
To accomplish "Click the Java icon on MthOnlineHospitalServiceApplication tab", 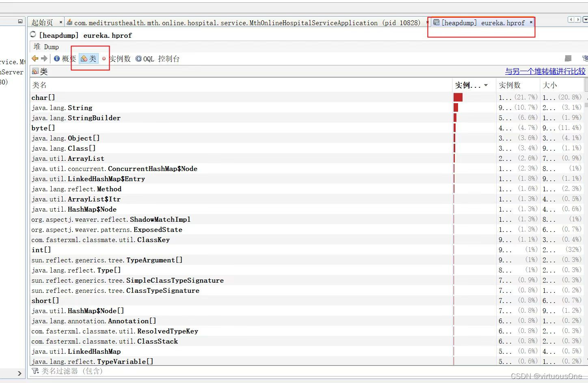I will coord(69,22).
